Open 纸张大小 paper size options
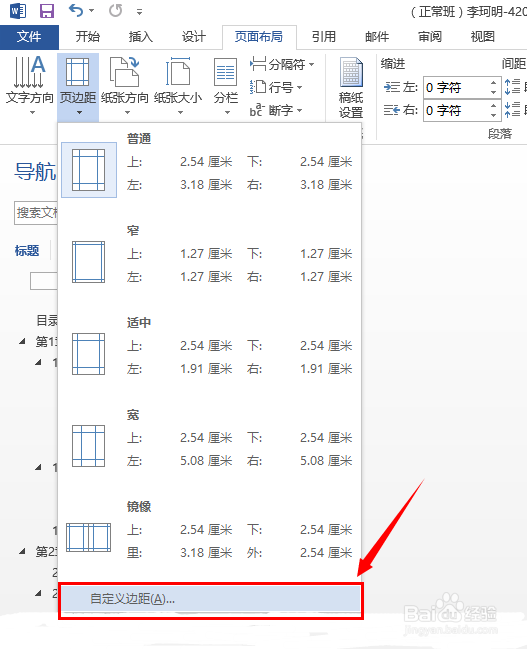The width and height of the screenshot is (527, 649). (x=178, y=86)
